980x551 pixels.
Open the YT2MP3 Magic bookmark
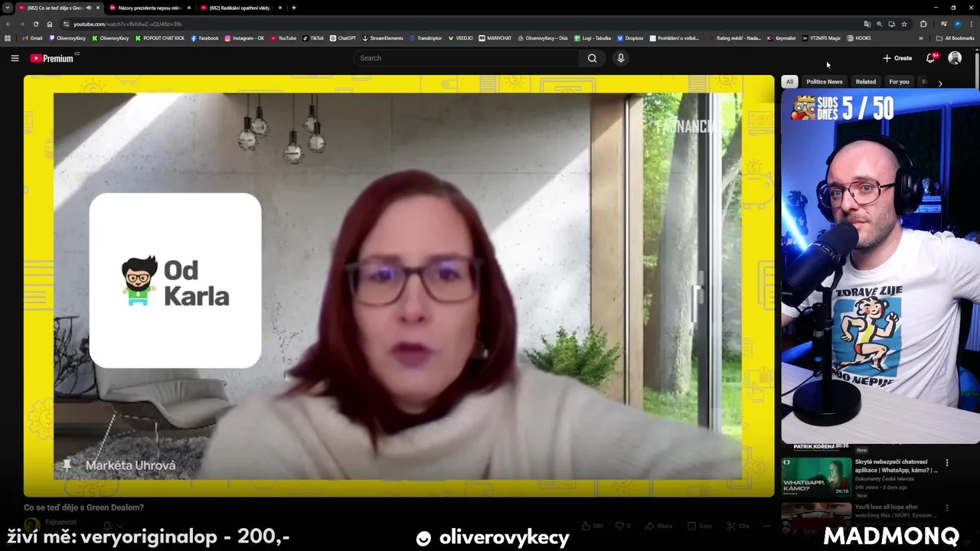822,38
